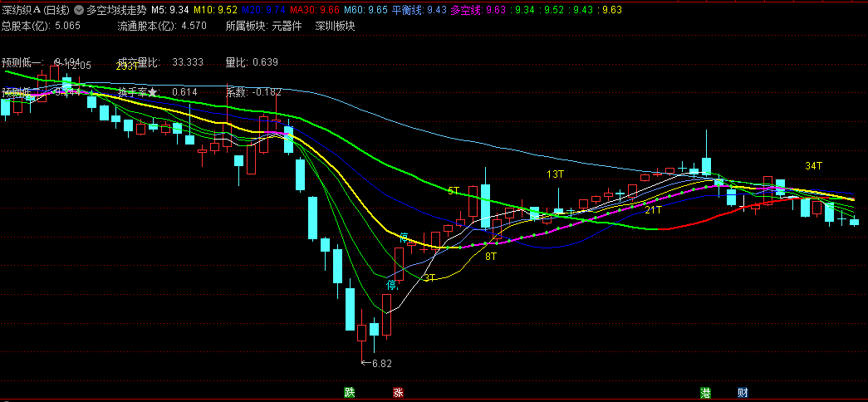This screenshot has height=402, width=868.
Task: Click the 深纺织A (日线) stock title
Action: point(36,10)
